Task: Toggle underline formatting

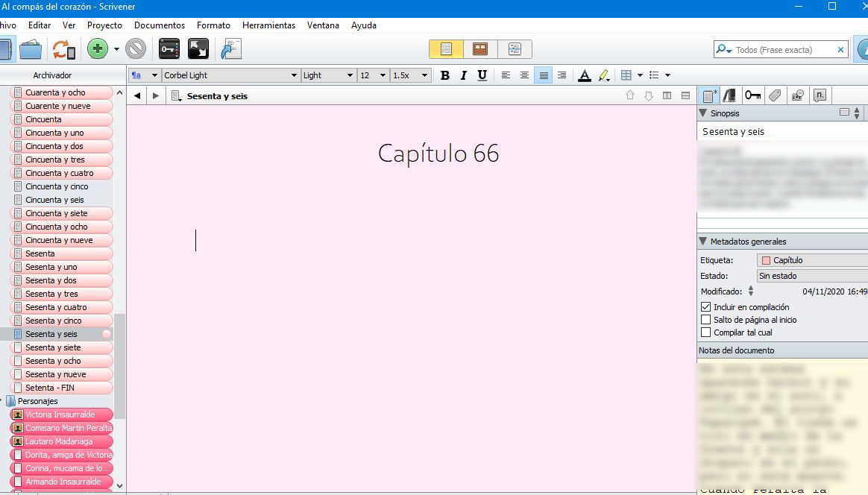Action: [482, 75]
